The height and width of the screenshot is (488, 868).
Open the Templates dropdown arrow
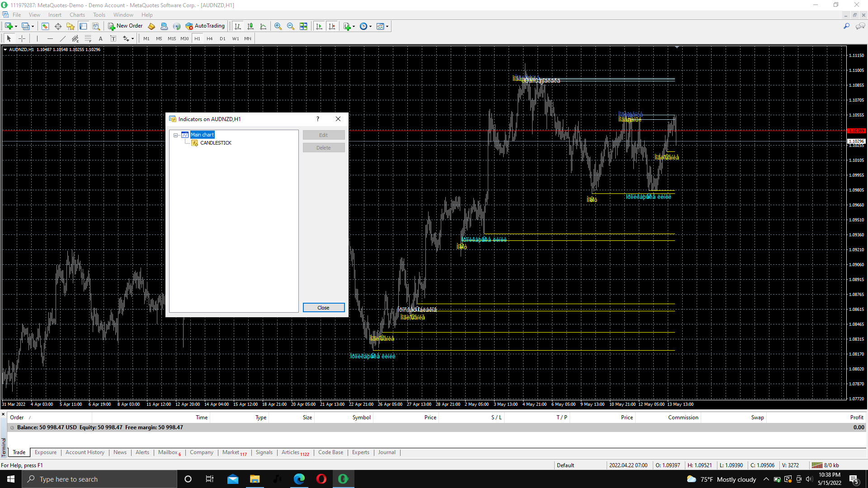(x=387, y=27)
